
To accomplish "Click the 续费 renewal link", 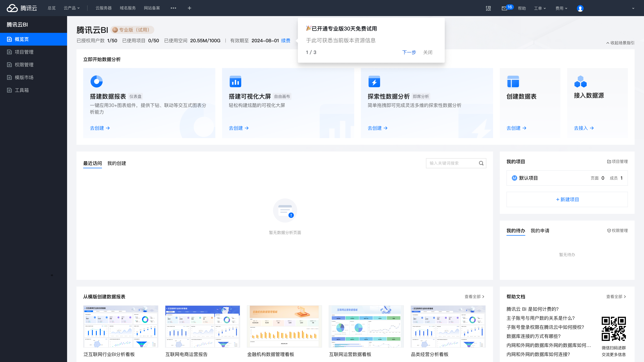I will coord(286,40).
